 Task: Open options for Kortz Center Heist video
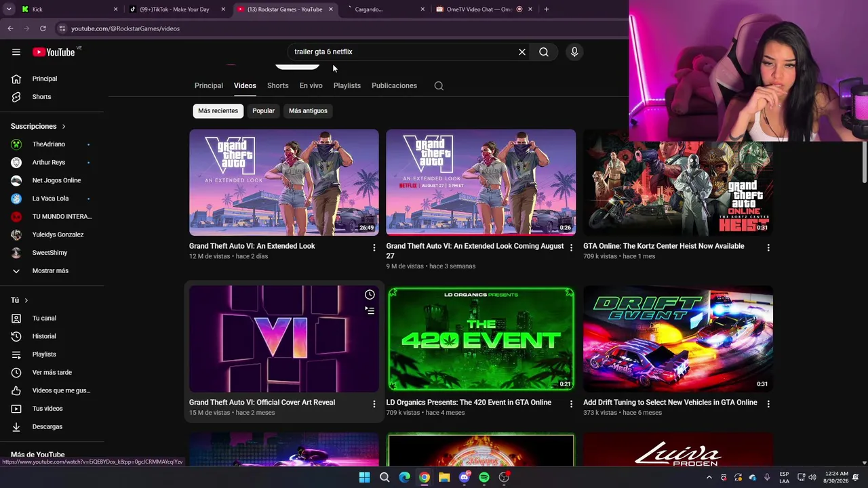coord(768,248)
